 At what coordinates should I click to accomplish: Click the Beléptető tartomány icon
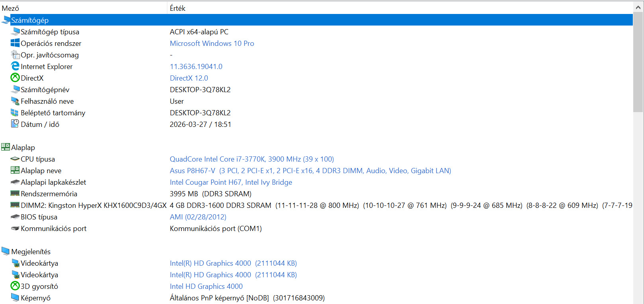pos(15,113)
